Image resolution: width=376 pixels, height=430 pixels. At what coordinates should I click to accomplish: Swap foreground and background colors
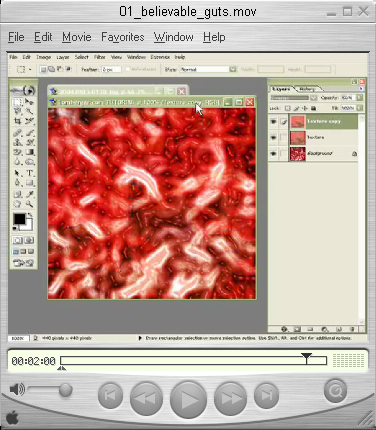pos(30,215)
